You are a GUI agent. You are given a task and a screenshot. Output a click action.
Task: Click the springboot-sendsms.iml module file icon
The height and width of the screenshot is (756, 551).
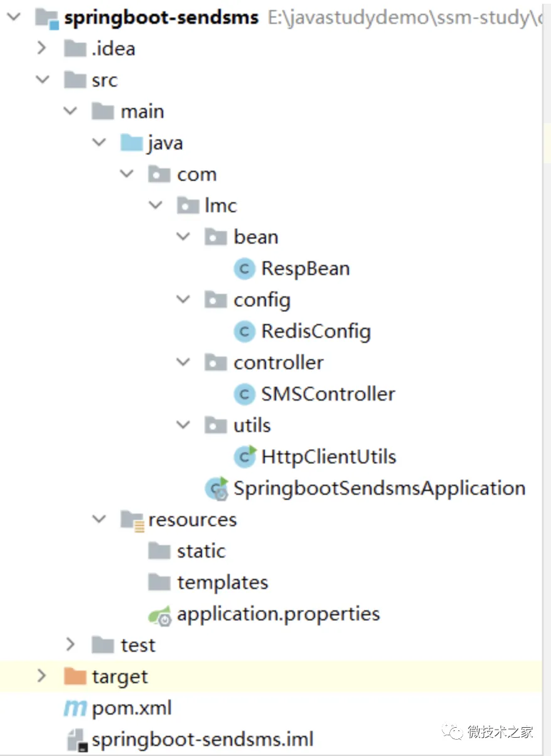(75, 740)
